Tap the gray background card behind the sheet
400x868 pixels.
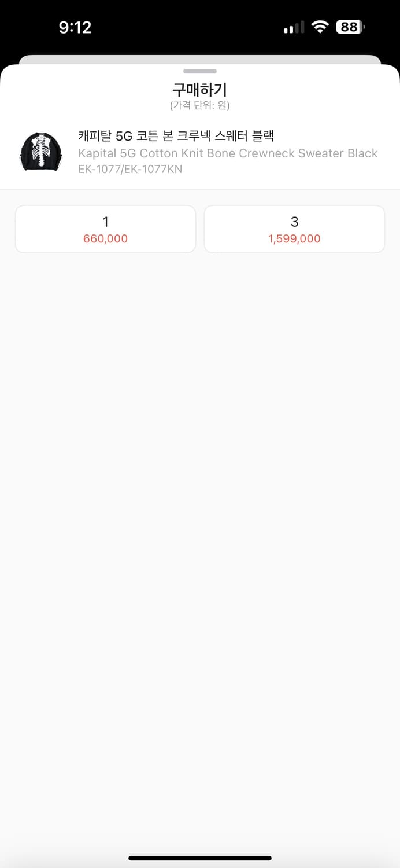point(200,60)
